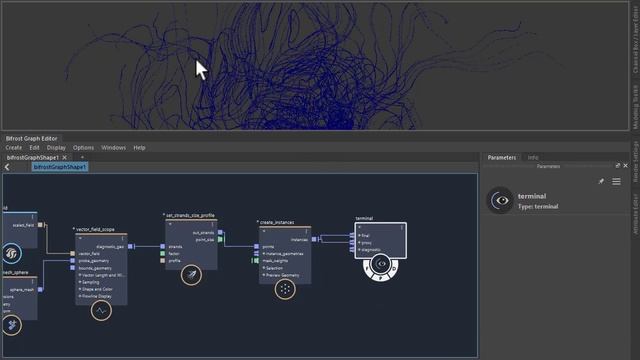Click the mesh_sphere node's round icon

coord(11,325)
